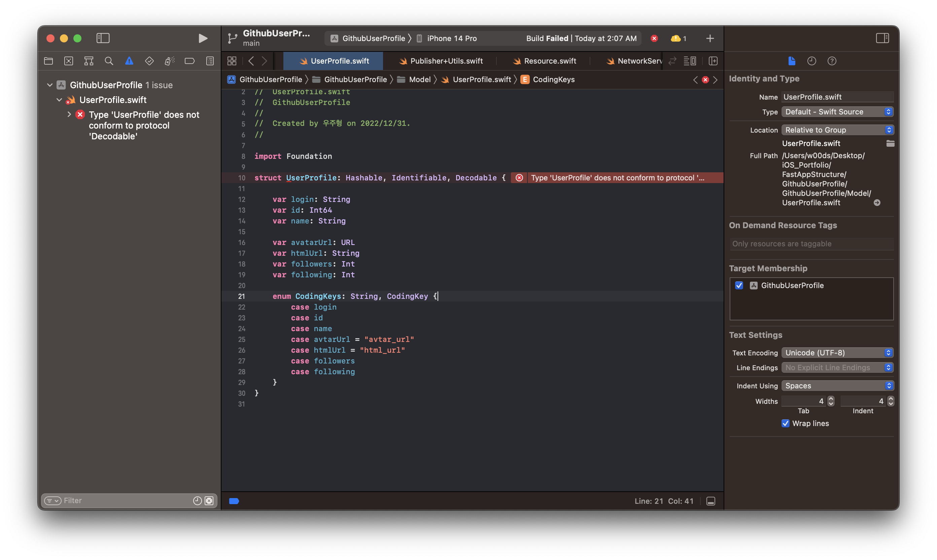Click the code review arrows icon

[x=672, y=61]
